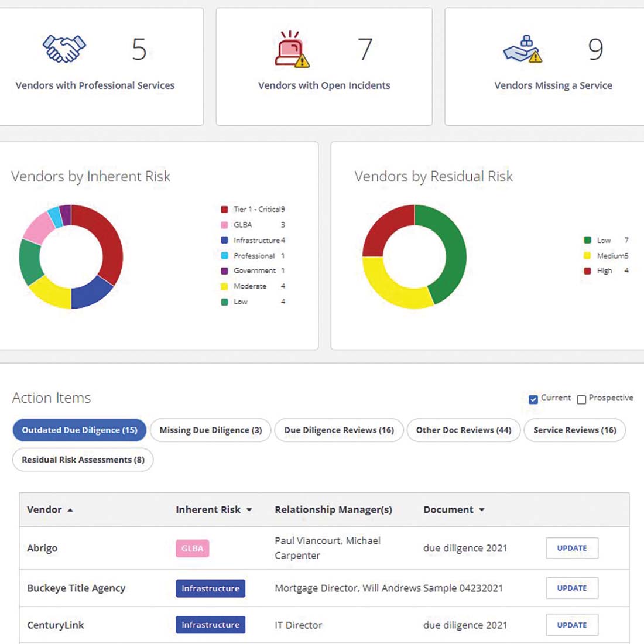Click the Infrastructure badge for Buckeye Title Agency

click(x=210, y=588)
